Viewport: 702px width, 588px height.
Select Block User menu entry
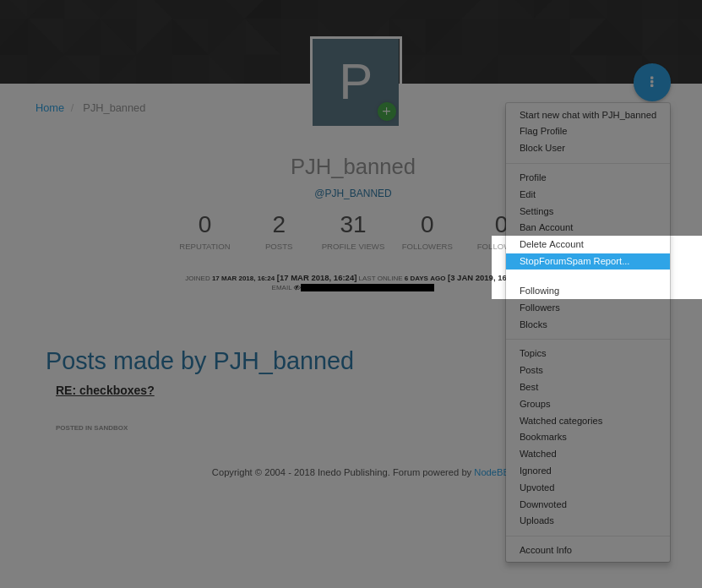tap(588, 148)
